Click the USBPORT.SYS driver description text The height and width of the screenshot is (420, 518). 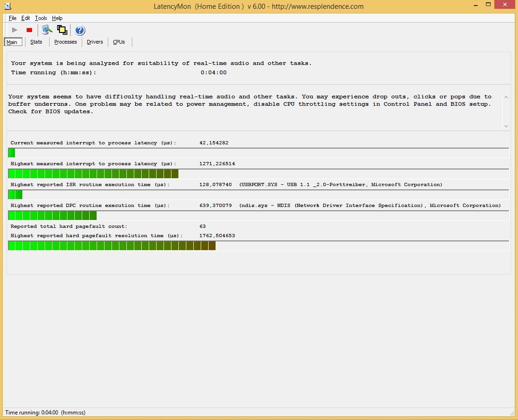[341, 184]
